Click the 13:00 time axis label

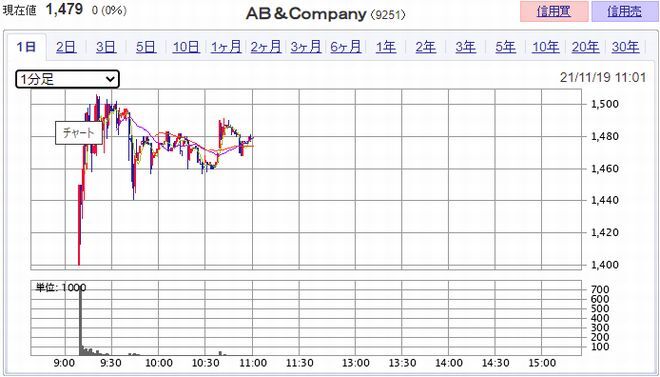[x=355, y=363]
